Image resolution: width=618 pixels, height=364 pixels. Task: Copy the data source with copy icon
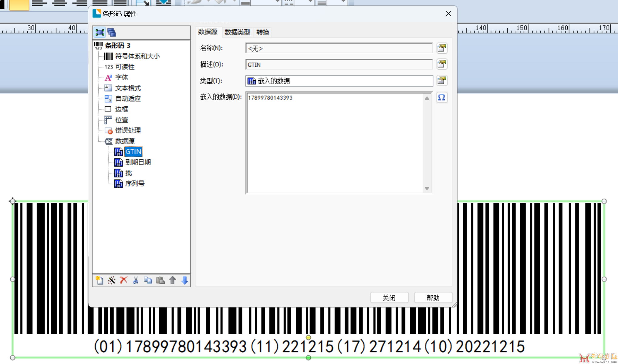pos(148,280)
